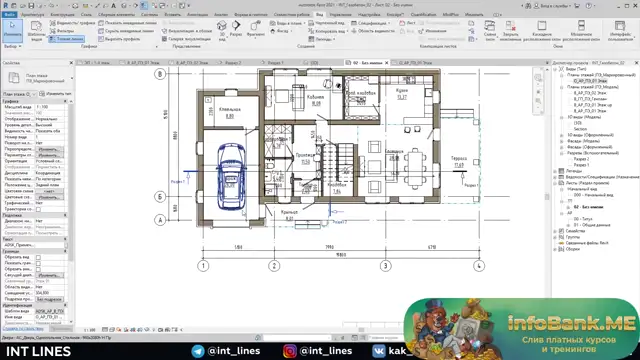This screenshot has width=640, height=360.
Task: Collapse the Graphics section in Properties
Action: 64,101
